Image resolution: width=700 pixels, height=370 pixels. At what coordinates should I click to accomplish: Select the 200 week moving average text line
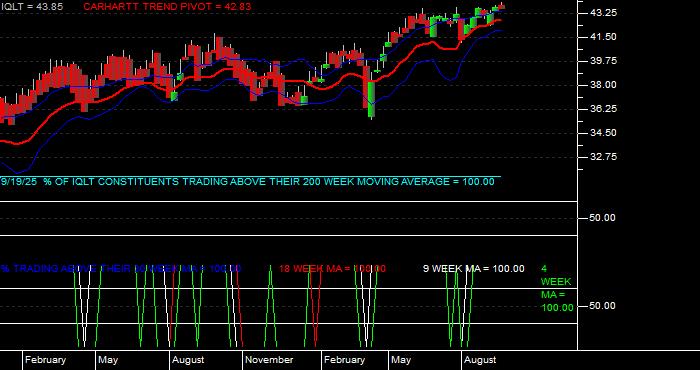click(x=248, y=182)
